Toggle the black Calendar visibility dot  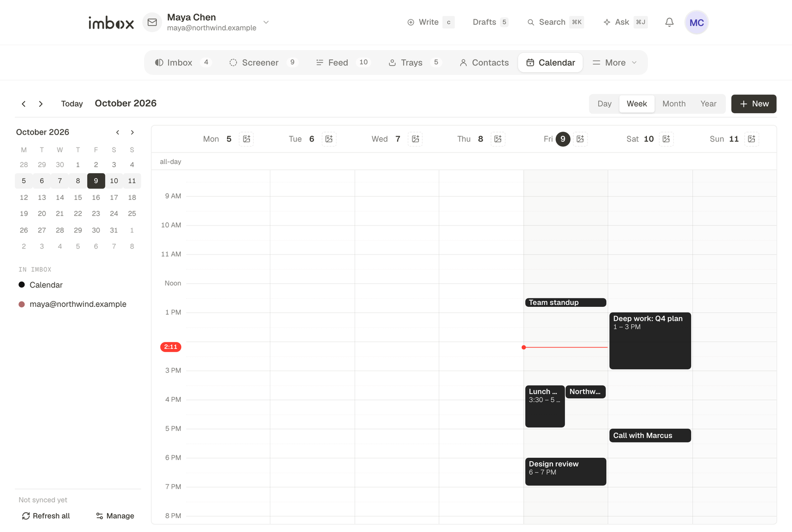pyautogui.click(x=22, y=285)
